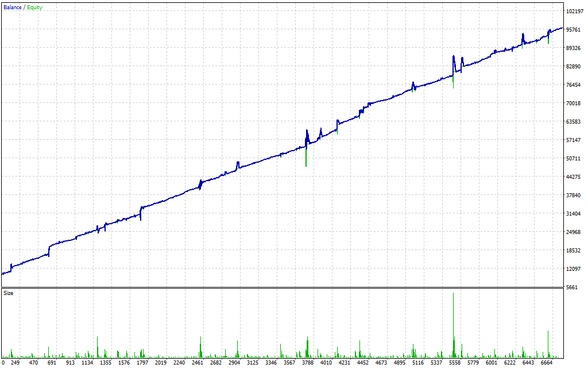Select the 5558 mark on the horizontal axis
This screenshot has height=368, width=588.
(x=454, y=363)
